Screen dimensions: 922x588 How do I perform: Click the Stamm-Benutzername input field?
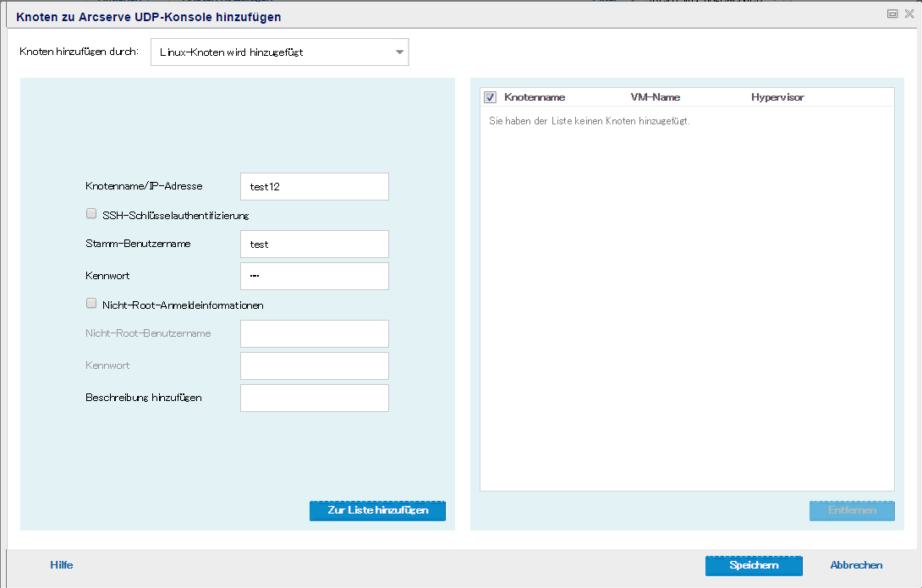(x=315, y=244)
